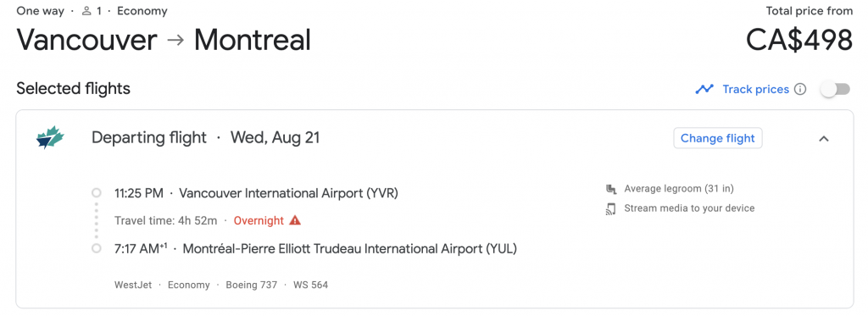Click the stream media cast icon
The image size is (868, 316).
[x=611, y=208]
